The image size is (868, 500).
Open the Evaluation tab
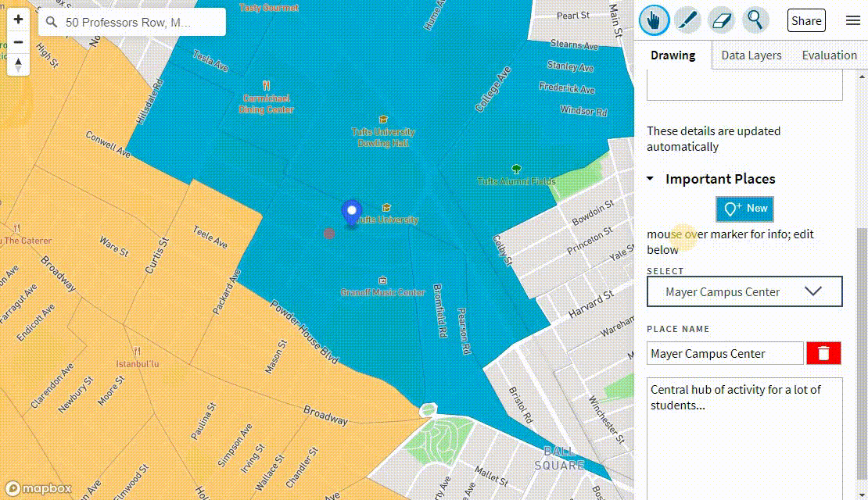pyautogui.click(x=829, y=55)
